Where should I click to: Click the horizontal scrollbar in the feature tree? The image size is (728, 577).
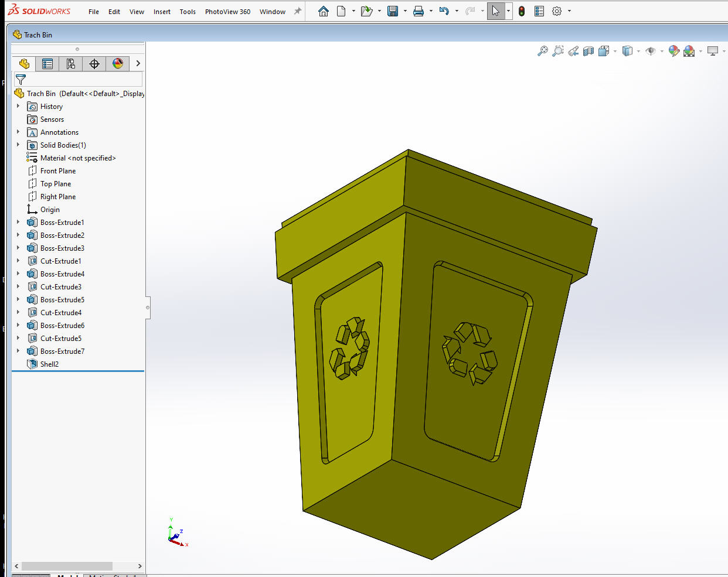67,566
